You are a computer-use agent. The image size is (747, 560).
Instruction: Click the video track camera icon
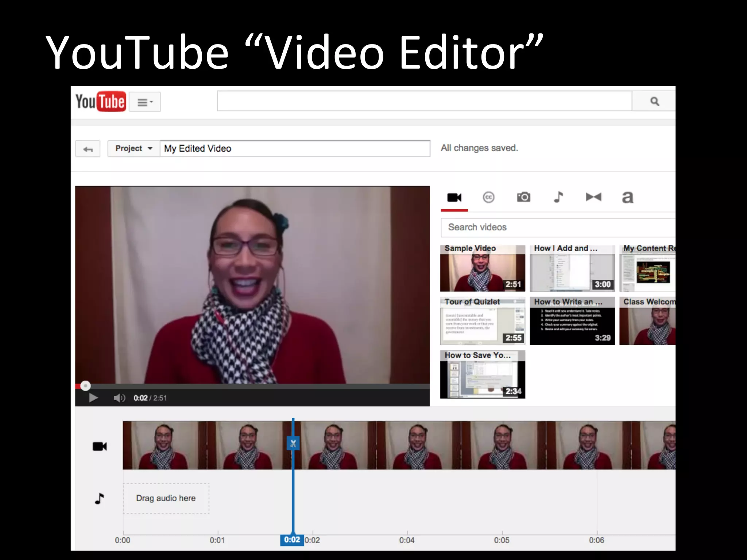100,446
